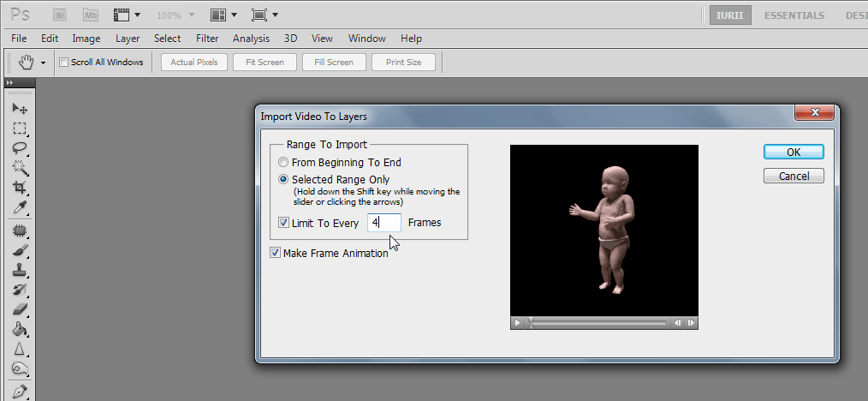This screenshot has width=868, height=401.
Task: Open the Arrange Documents dropdown
Action: point(223,15)
